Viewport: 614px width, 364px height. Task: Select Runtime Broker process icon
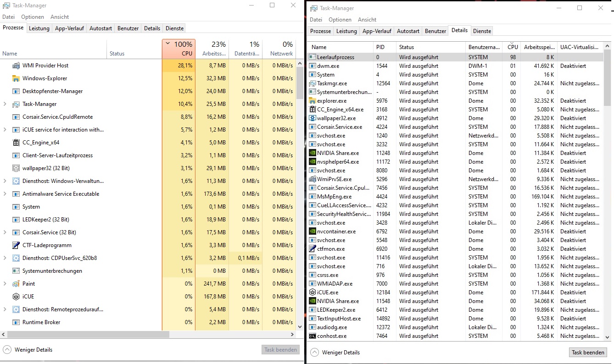16,322
